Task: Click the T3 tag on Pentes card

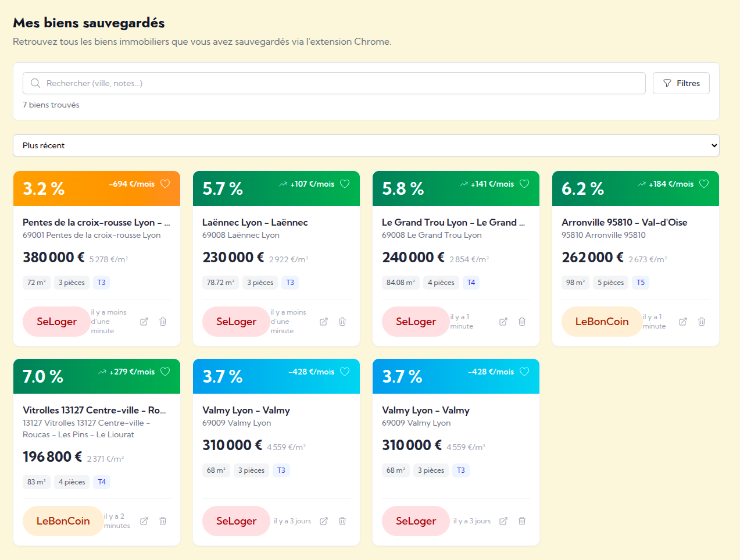Action: [102, 283]
